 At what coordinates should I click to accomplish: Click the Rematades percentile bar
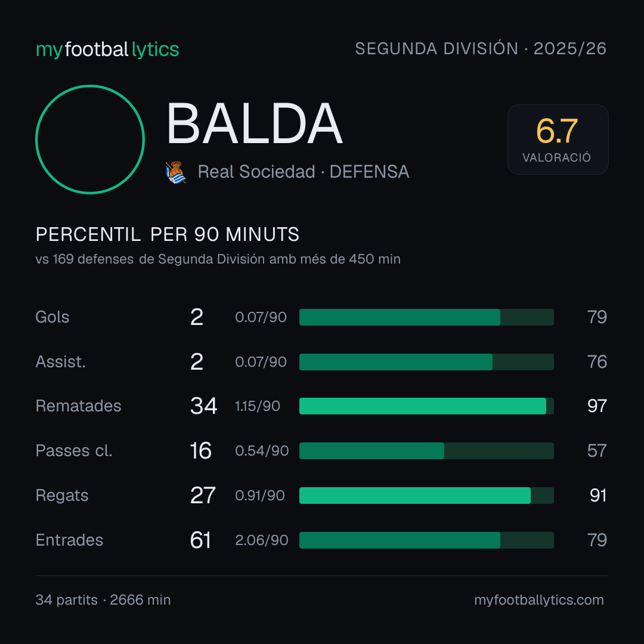click(x=426, y=406)
